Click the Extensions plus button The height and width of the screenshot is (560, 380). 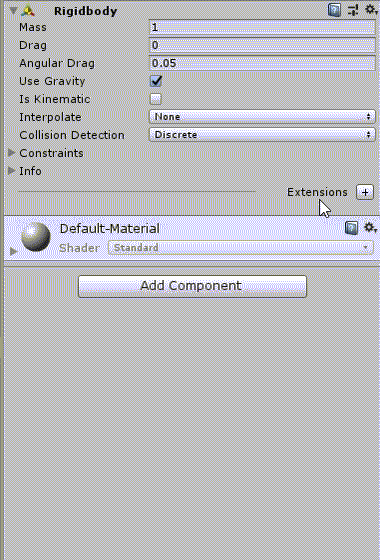click(x=365, y=192)
